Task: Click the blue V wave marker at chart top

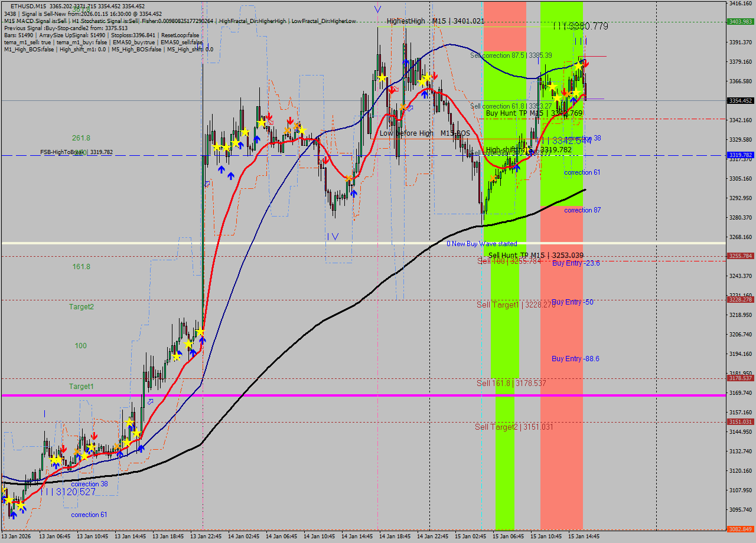Action: click(377, 9)
